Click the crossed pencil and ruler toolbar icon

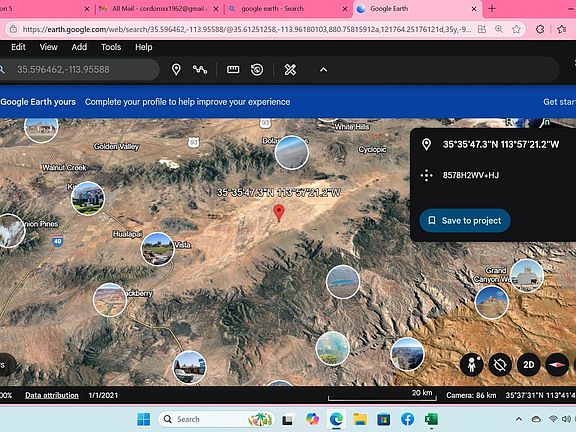tap(290, 69)
